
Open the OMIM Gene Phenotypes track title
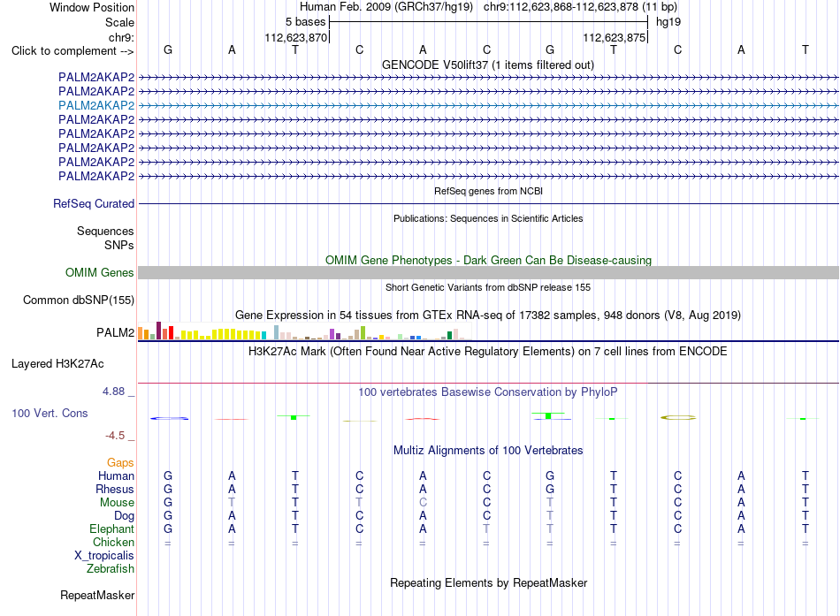coord(488,261)
